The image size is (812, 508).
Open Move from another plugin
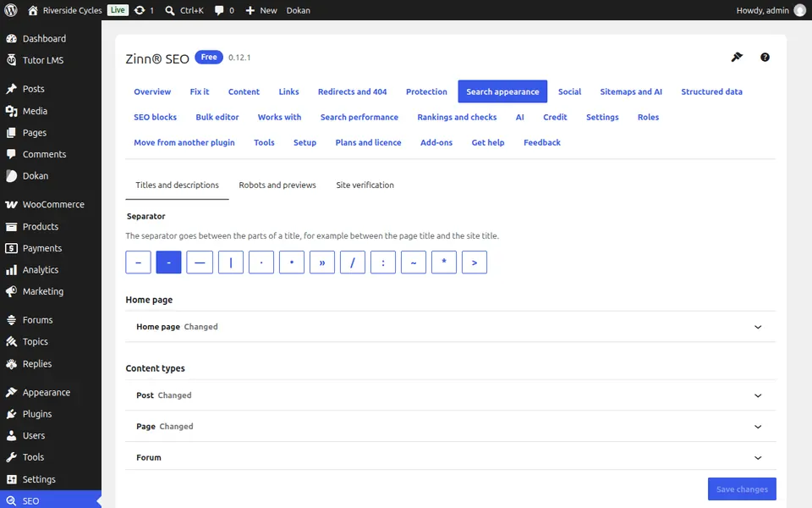(x=184, y=142)
